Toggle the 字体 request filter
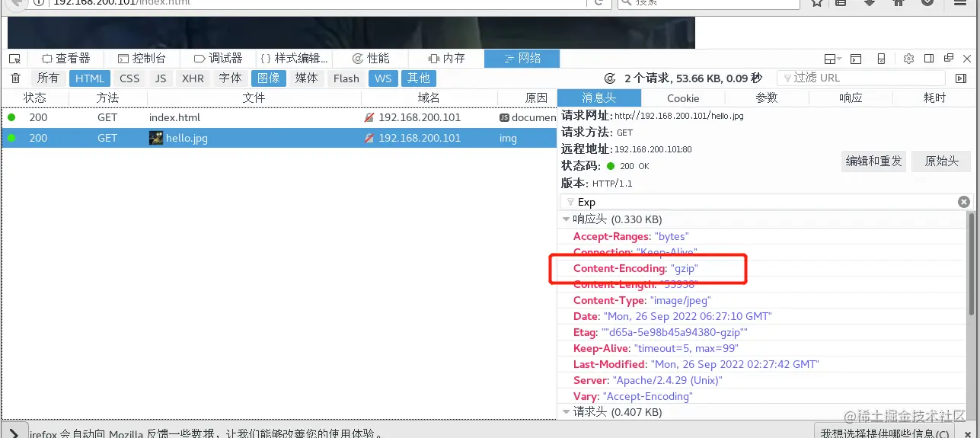Screen dimensions: 980x438 tap(230, 78)
